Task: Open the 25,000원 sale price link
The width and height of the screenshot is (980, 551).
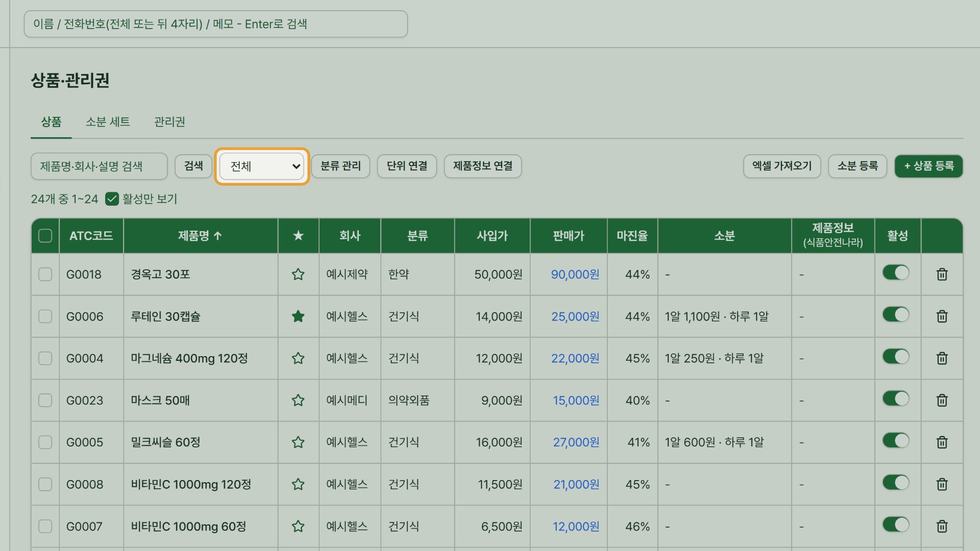Action: (x=575, y=316)
